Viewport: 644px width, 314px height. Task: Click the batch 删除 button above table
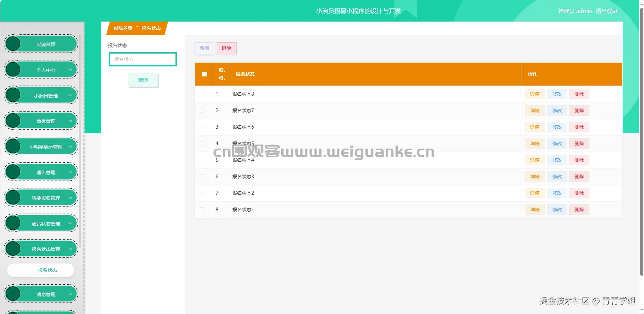tap(227, 48)
